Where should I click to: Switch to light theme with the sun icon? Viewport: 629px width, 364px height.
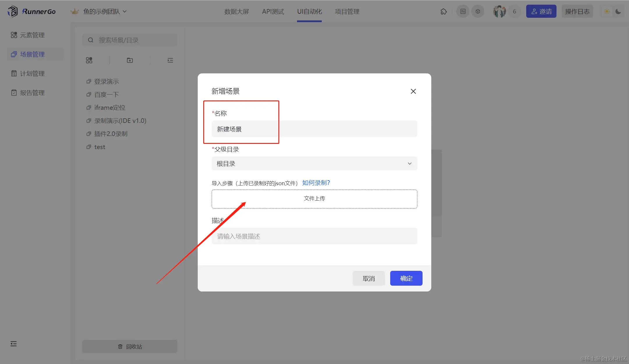pos(607,12)
